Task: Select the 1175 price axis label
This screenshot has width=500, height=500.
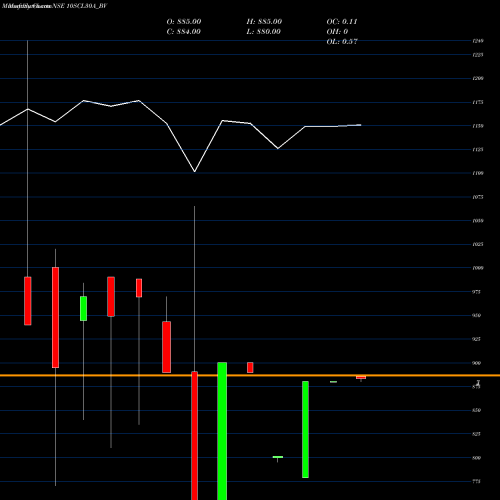Action: (478, 102)
